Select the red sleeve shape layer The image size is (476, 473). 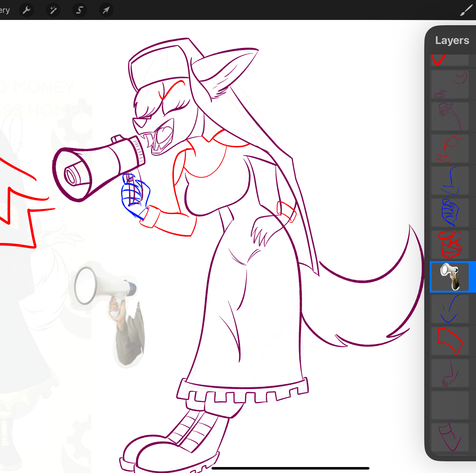(x=450, y=341)
